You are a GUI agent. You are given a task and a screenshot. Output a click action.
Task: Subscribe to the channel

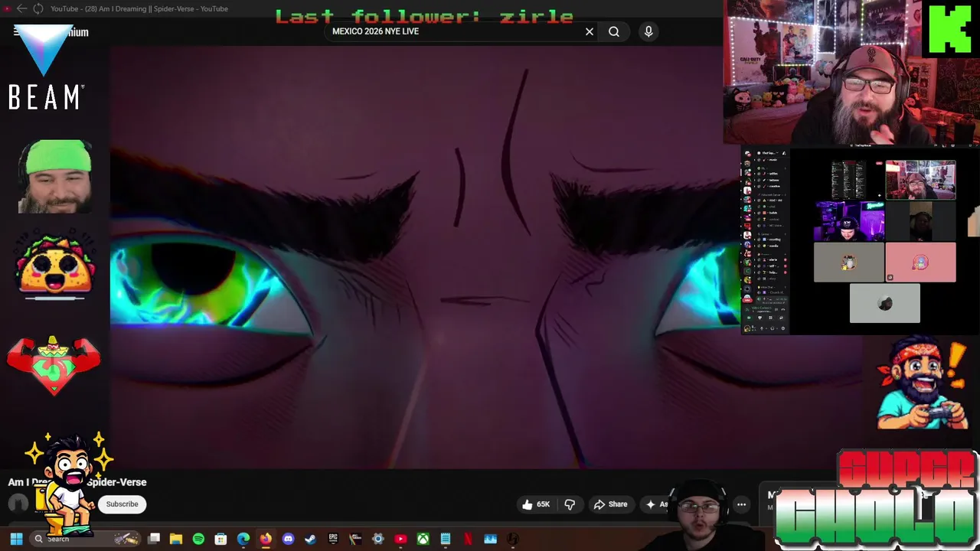tap(122, 504)
